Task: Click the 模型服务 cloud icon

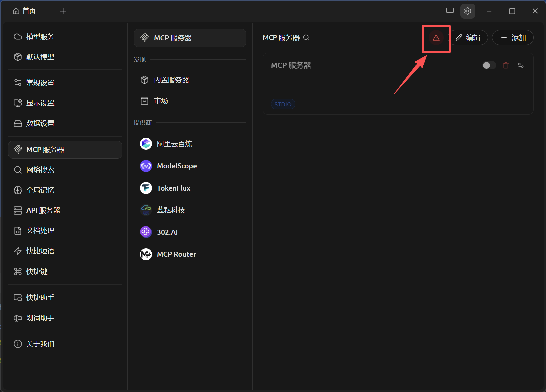Action: [18, 37]
